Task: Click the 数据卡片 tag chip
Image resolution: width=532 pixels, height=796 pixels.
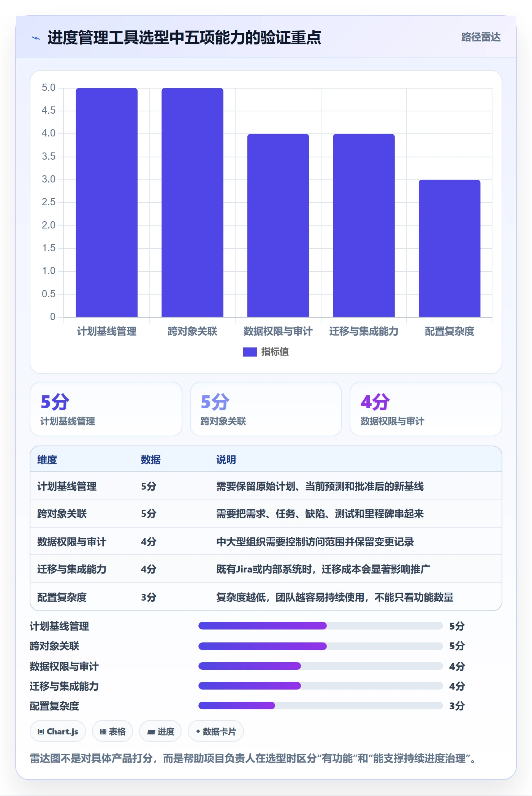Action: tap(216, 731)
